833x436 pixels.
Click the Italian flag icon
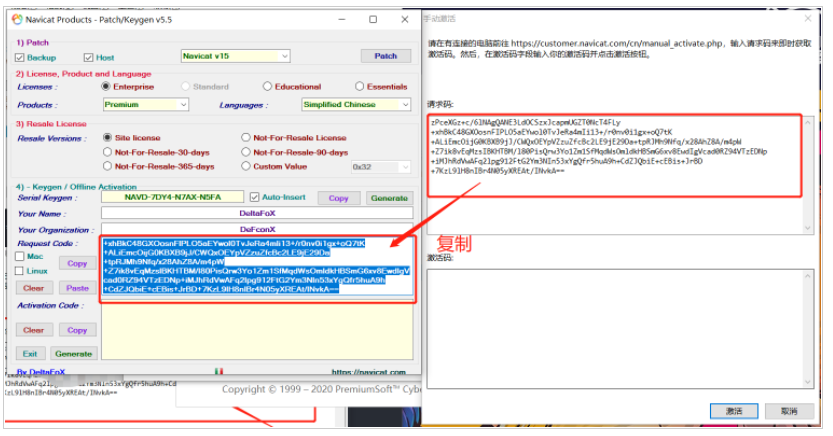219,371
